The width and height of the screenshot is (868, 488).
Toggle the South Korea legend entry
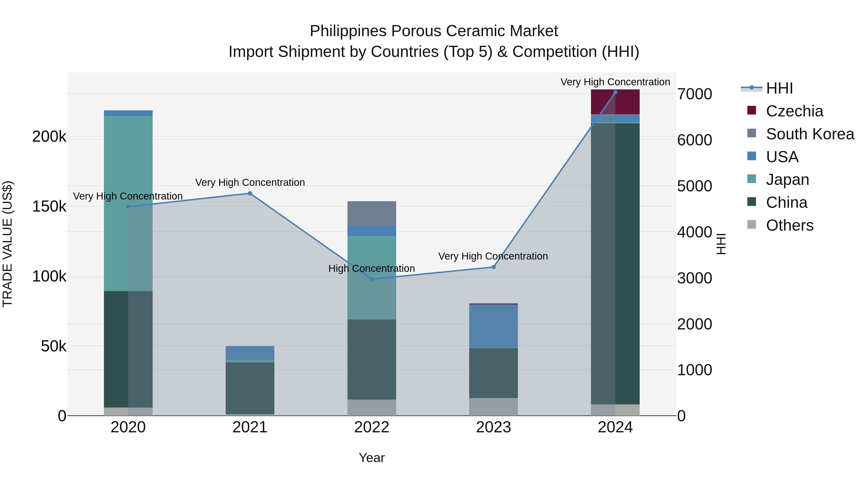800,134
